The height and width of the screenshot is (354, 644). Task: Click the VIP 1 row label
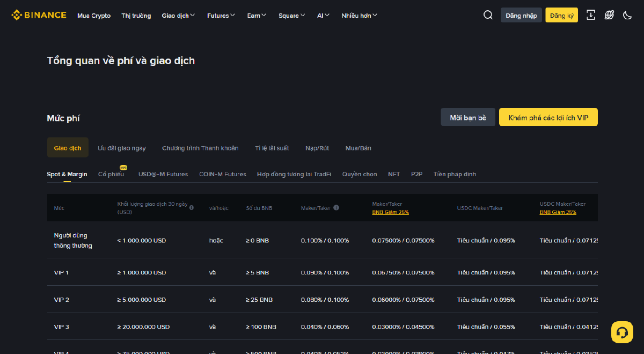(61, 272)
